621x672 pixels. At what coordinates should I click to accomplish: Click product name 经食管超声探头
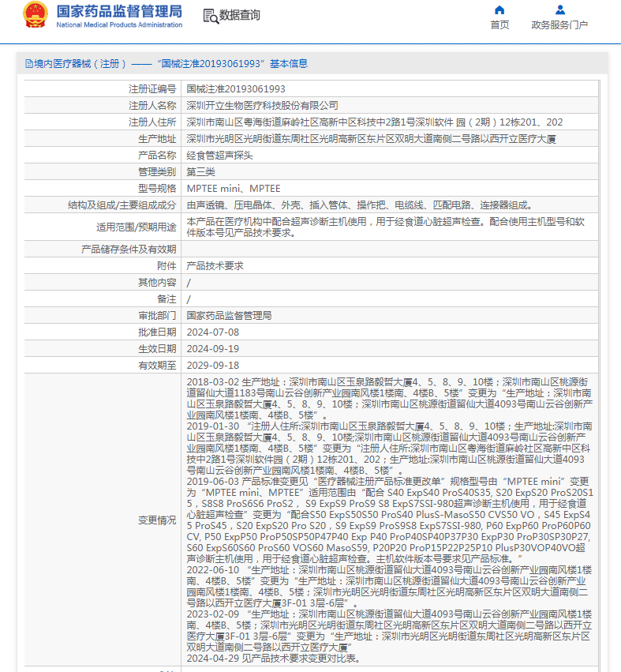click(219, 156)
